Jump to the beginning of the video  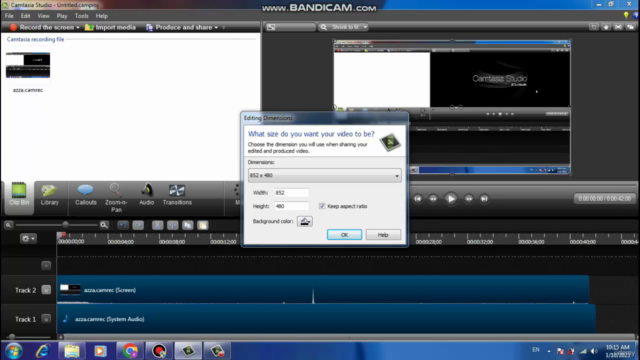418,199
